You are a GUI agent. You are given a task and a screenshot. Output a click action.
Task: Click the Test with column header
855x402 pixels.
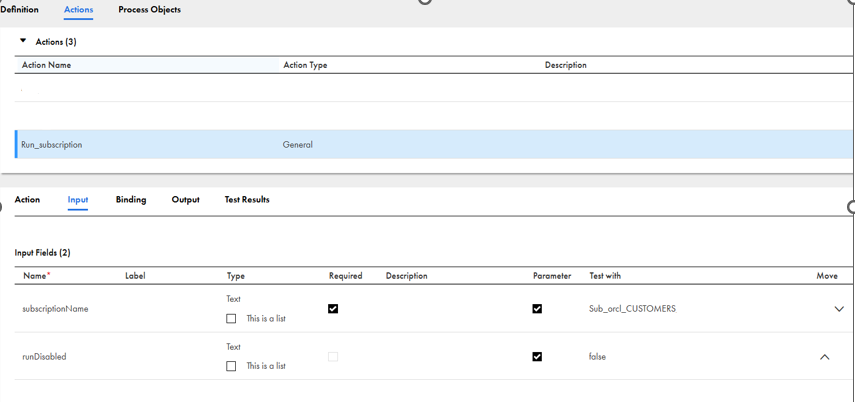tap(605, 276)
